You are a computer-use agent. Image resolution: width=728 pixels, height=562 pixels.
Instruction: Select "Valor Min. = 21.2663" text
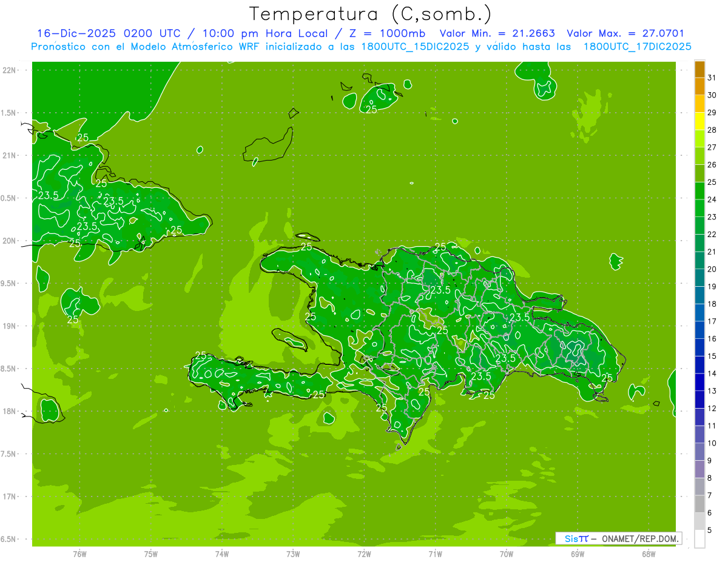click(x=497, y=33)
